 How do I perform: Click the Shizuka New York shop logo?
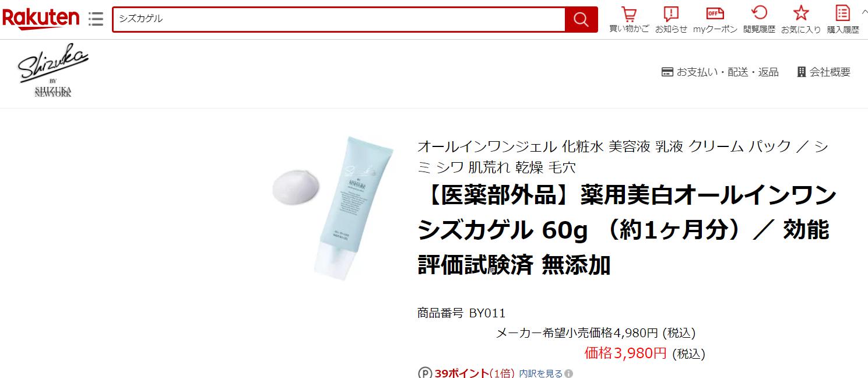coord(52,73)
